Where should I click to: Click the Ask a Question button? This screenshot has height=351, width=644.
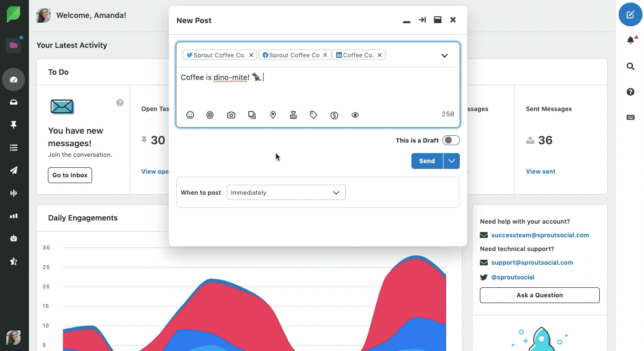[539, 295]
